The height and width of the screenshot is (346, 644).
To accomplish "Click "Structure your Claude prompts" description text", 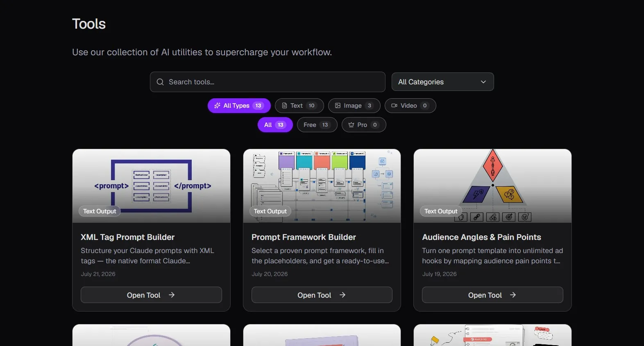I will (147, 256).
